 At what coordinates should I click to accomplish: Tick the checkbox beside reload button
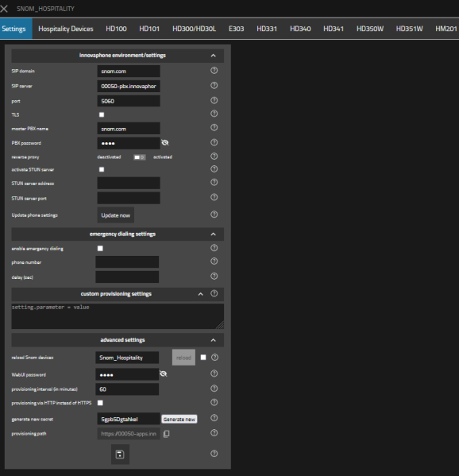203,358
